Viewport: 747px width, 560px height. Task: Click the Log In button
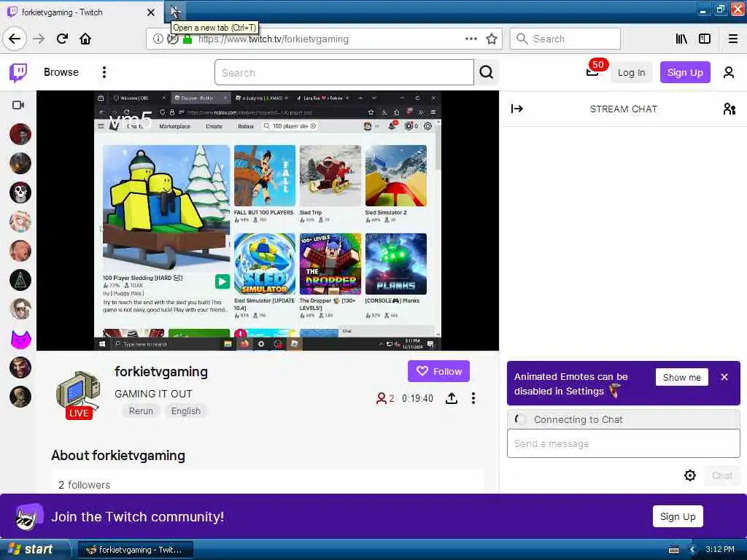pos(631,72)
